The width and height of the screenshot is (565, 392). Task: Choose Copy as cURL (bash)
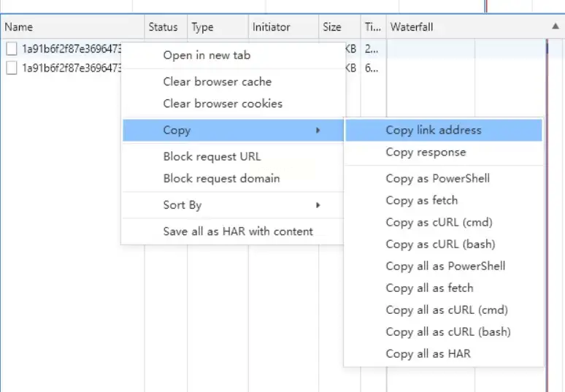coord(439,244)
